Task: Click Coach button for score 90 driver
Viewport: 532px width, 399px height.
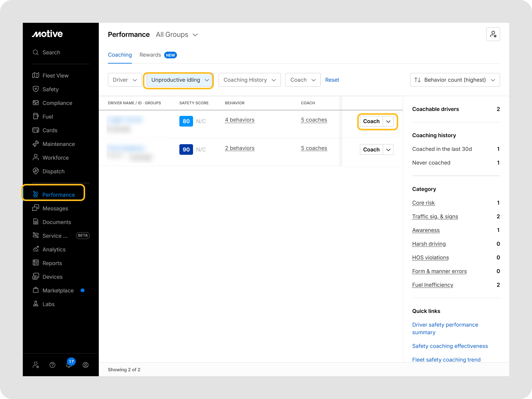Action: pos(371,150)
